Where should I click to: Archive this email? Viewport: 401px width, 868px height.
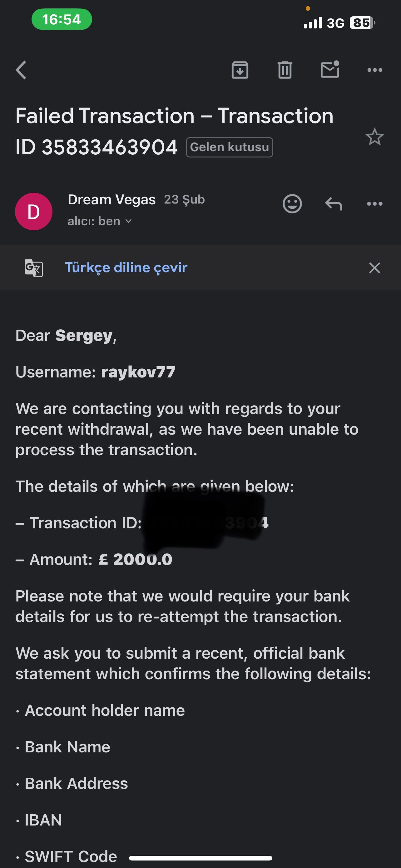click(240, 70)
